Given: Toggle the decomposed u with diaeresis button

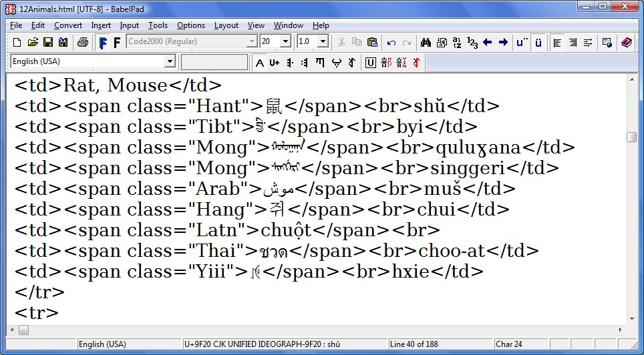Looking at the screenshot, I should (522, 42).
